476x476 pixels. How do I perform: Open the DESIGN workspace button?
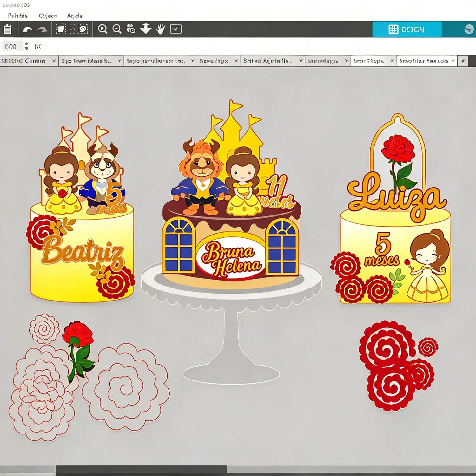pyautogui.click(x=407, y=30)
